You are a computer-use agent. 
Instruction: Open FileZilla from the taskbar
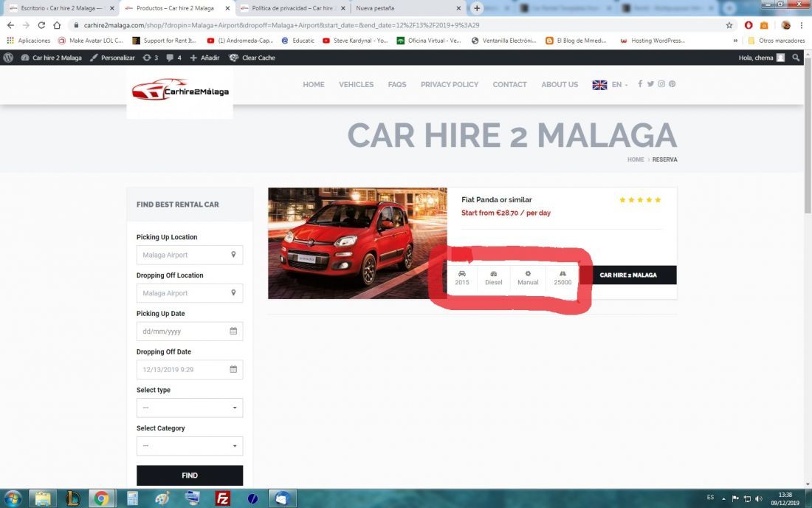tap(222, 498)
